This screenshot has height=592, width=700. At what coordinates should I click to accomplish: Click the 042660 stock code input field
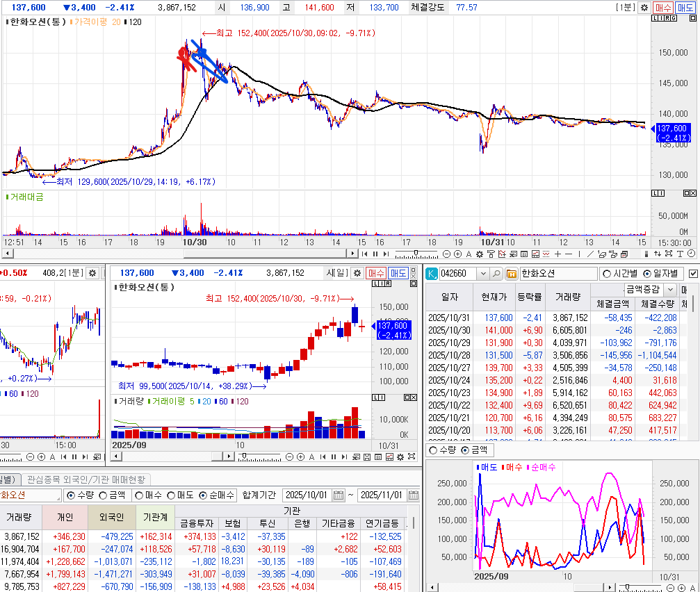(x=459, y=274)
